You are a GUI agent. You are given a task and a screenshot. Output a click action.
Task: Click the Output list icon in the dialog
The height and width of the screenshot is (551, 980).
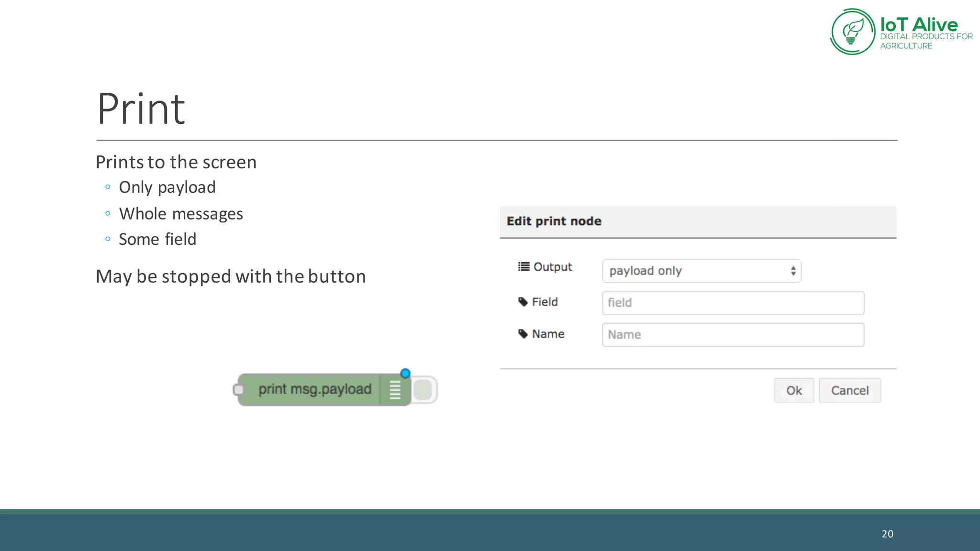click(524, 266)
